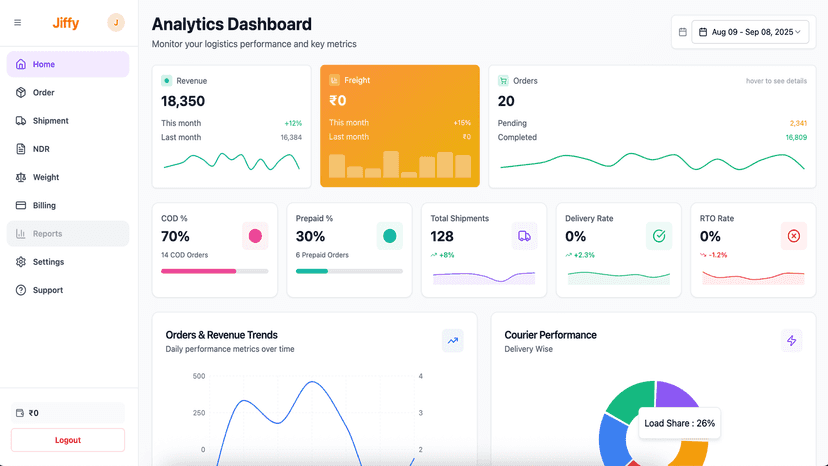828x466 pixels.
Task: Click the Reports bar chart icon
Action: pyautogui.click(x=21, y=234)
